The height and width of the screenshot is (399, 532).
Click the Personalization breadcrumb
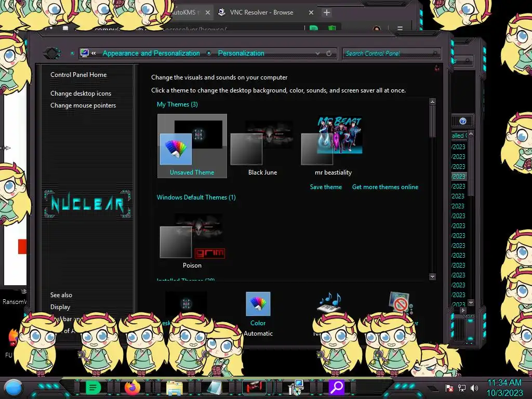[241, 54]
